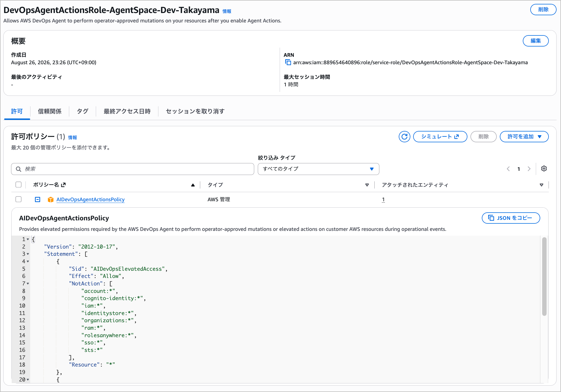
Task: Click the "organizations:*" JSON line
Action: point(109,320)
